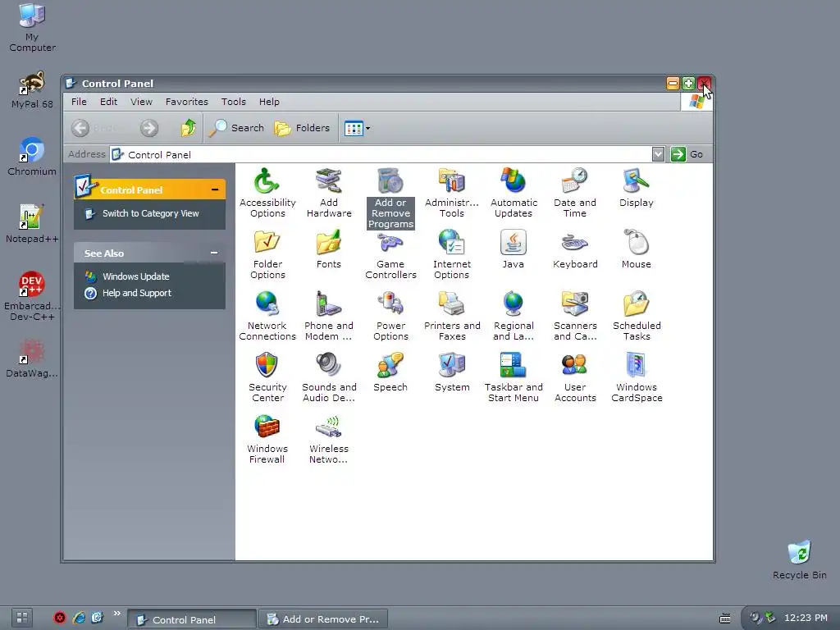Open Windows CardSpace icon
The image size is (840, 630).
point(637,377)
